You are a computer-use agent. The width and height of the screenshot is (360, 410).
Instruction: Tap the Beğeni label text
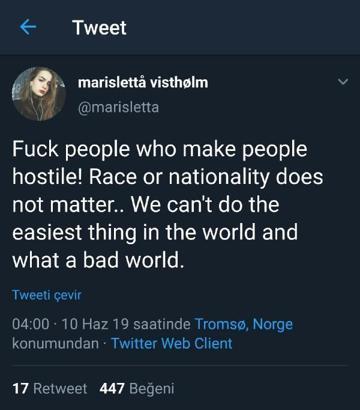click(x=152, y=389)
